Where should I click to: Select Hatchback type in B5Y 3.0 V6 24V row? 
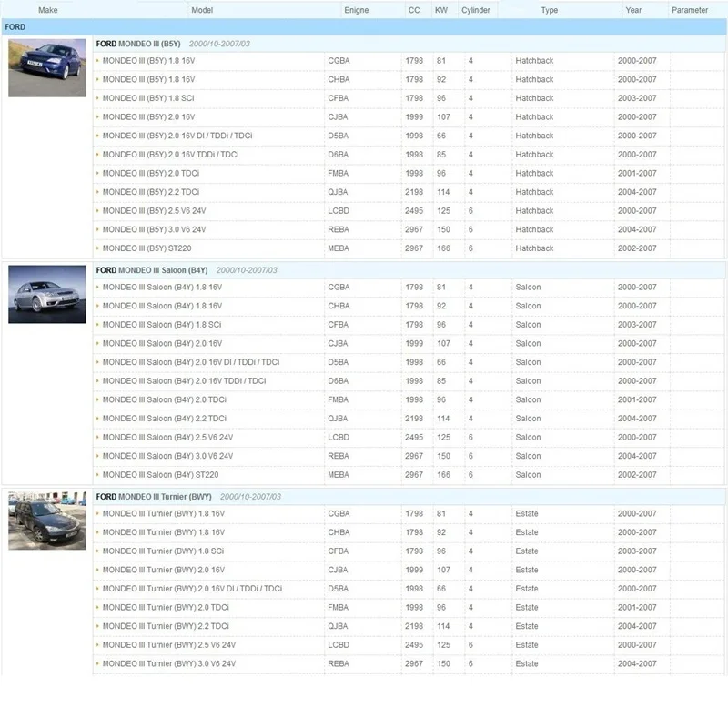[x=534, y=229]
